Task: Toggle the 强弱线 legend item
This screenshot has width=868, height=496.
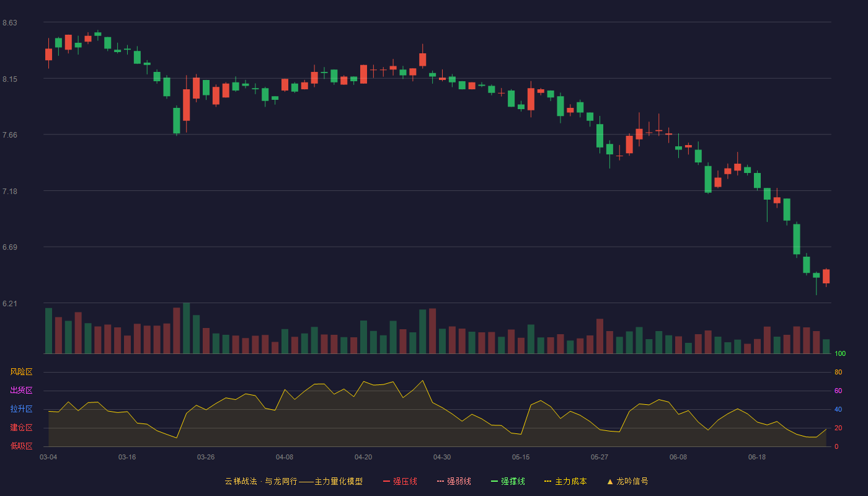Action: 454,481
